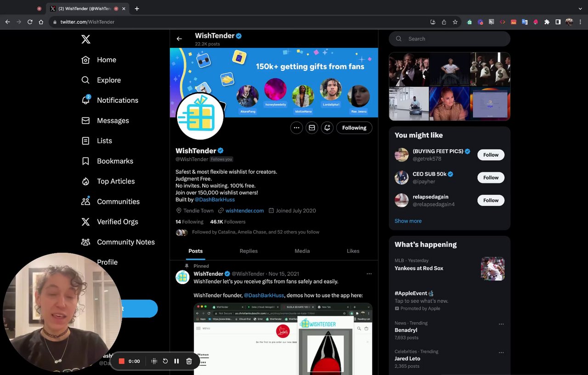Open Messages from the sidebar
Screen dimensions: 588x375
105,120
